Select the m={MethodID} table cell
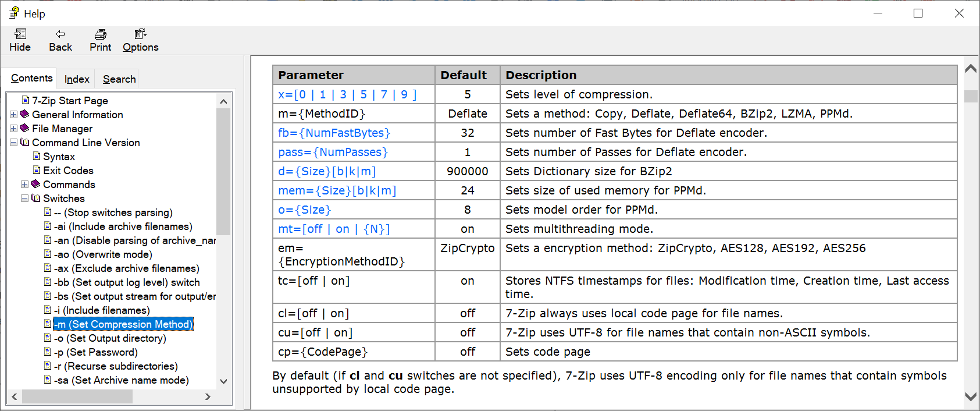980x411 pixels. (354, 114)
